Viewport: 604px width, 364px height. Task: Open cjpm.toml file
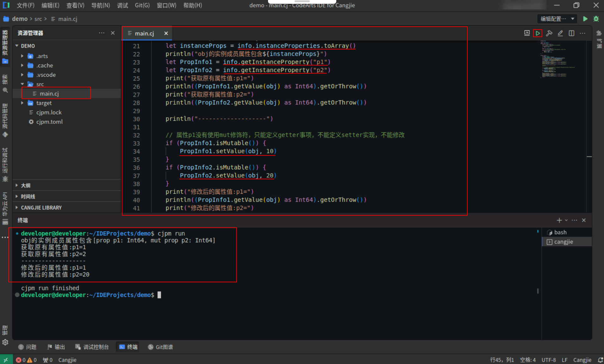coord(49,122)
